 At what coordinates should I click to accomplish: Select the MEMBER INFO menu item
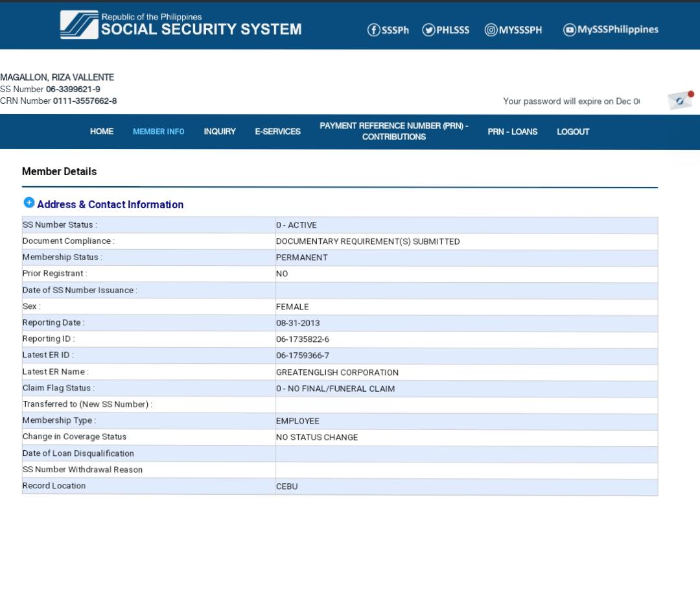[x=158, y=132]
